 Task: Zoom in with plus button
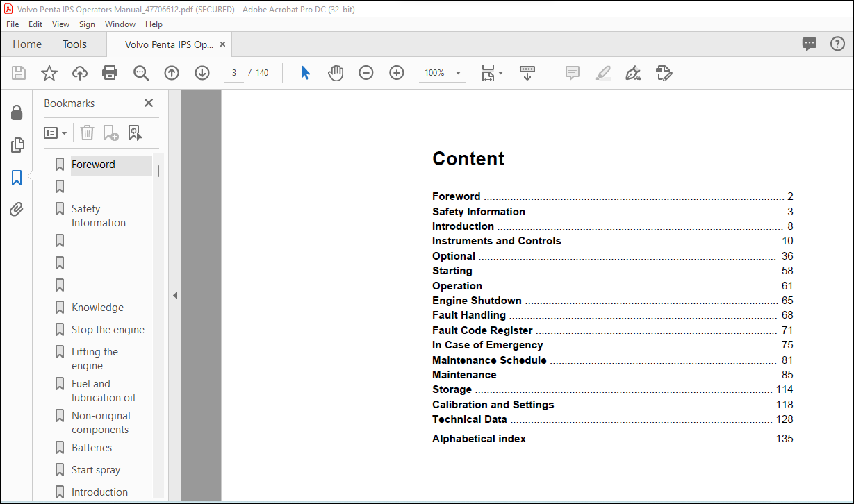[x=397, y=73]
